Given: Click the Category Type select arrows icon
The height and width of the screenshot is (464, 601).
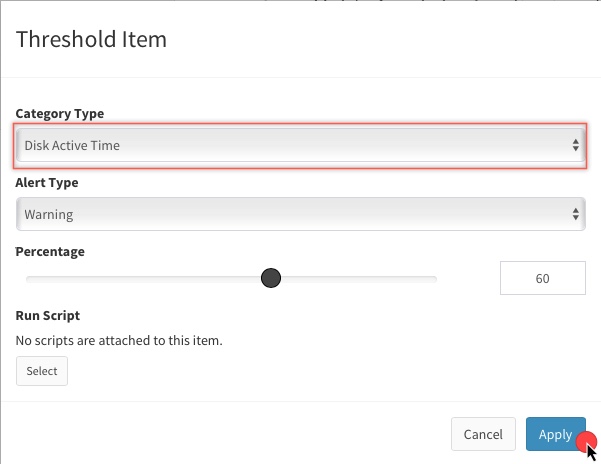Looking at the screenshot, I should 575,145.
